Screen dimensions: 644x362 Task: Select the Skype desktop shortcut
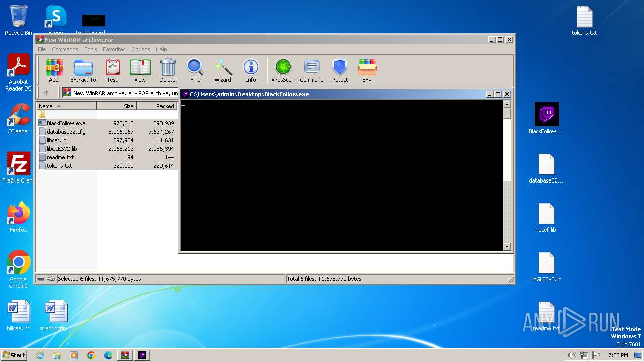point(55,18)
